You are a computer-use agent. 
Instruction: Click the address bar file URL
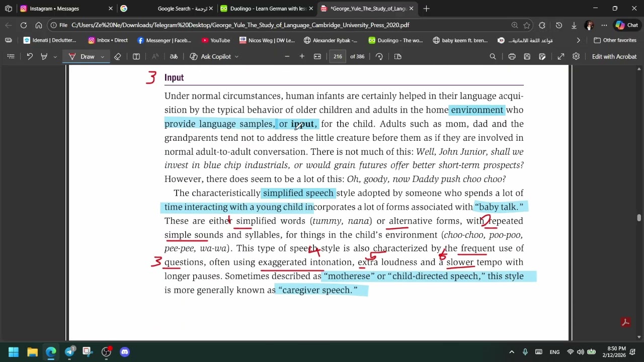pos(240,25)
